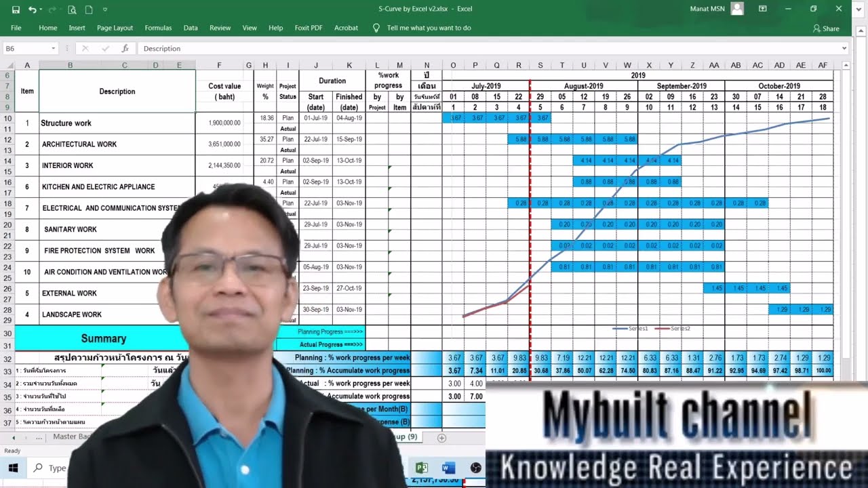
Task: Add a new sheet with plus button
Action: tap(441, 438)
